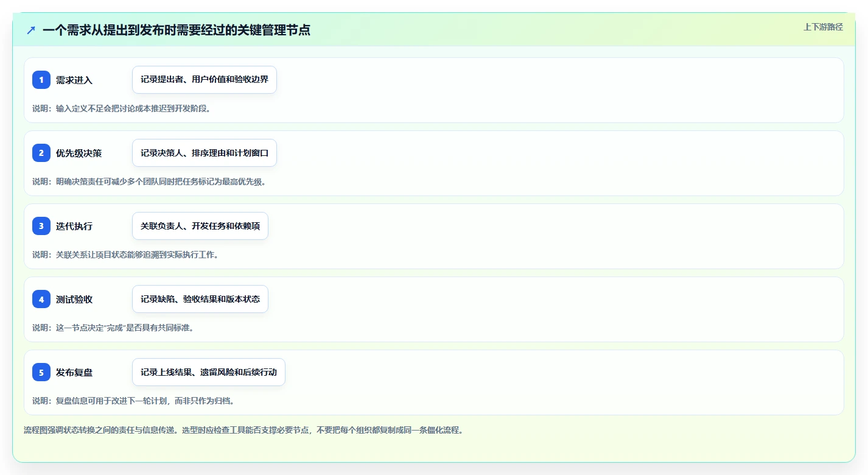
Task: Select the 需求进入 step title
Action: (x=74, y=80)
